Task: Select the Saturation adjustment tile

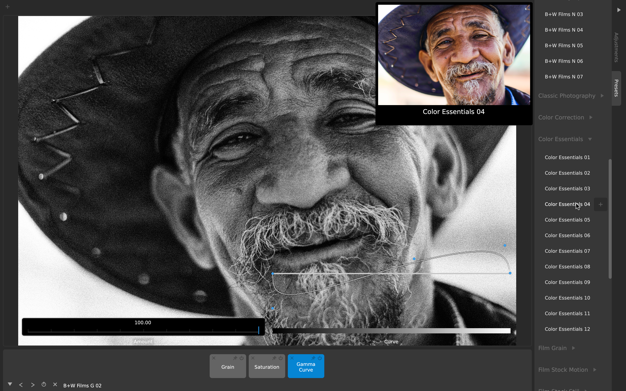Action: pos(267,366)
